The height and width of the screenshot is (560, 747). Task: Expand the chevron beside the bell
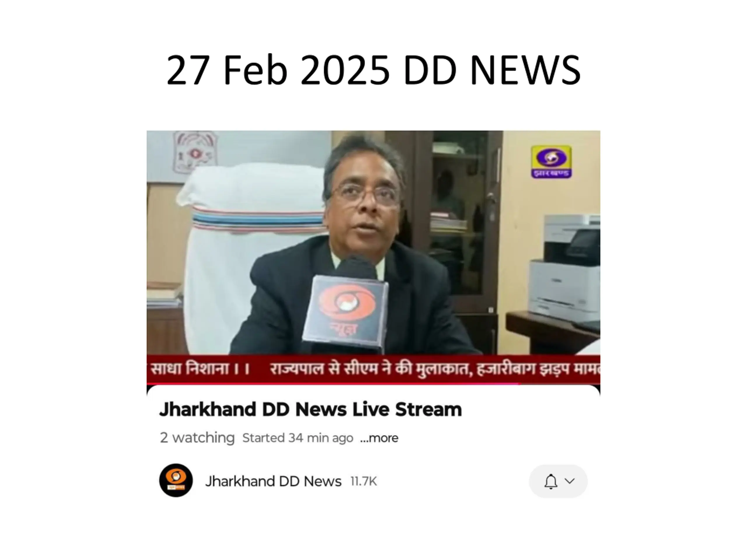click(570, 481)
